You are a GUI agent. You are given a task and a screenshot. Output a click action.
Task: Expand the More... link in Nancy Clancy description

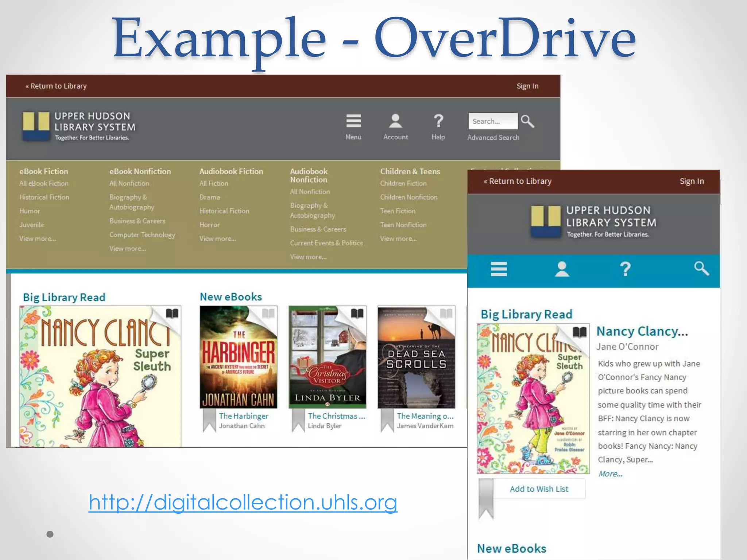click(610, 474)
